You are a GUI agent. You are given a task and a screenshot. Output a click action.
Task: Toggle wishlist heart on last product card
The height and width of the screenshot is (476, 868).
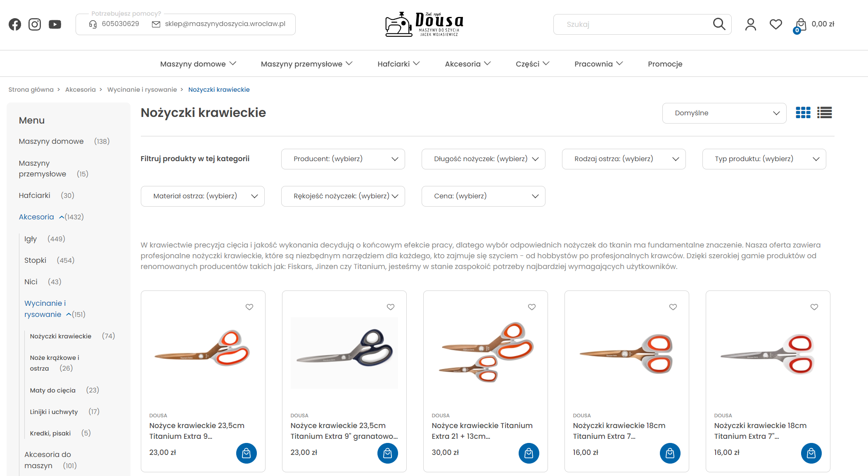pyautogui.click(x=814, y=307)
